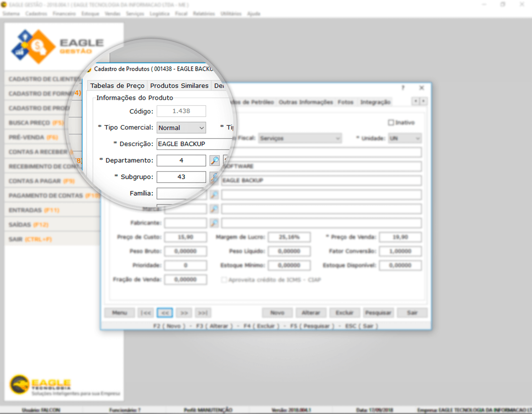Open the Vendas menu

click(x=112, y=14)
